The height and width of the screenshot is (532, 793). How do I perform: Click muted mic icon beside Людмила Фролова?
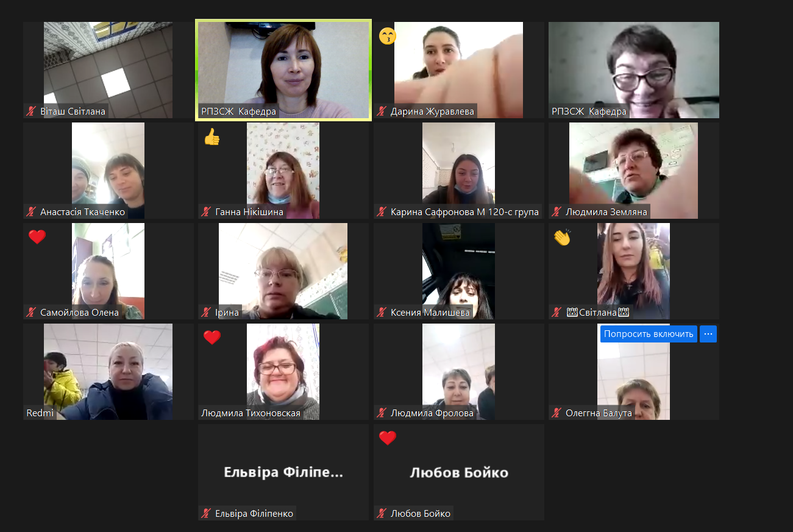coord(382,413)
